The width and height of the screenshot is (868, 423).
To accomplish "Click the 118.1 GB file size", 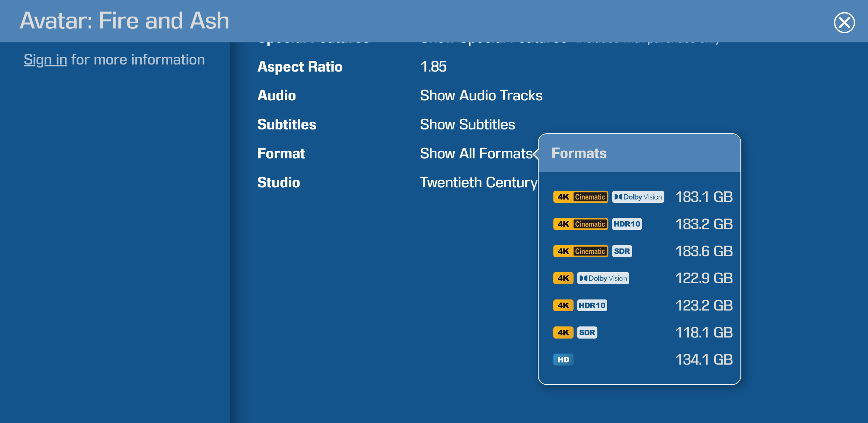I will coord(704,333).
